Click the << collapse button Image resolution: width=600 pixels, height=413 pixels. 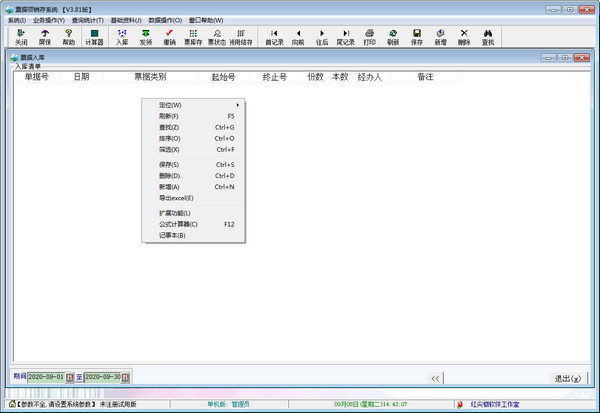coord(435,378)
